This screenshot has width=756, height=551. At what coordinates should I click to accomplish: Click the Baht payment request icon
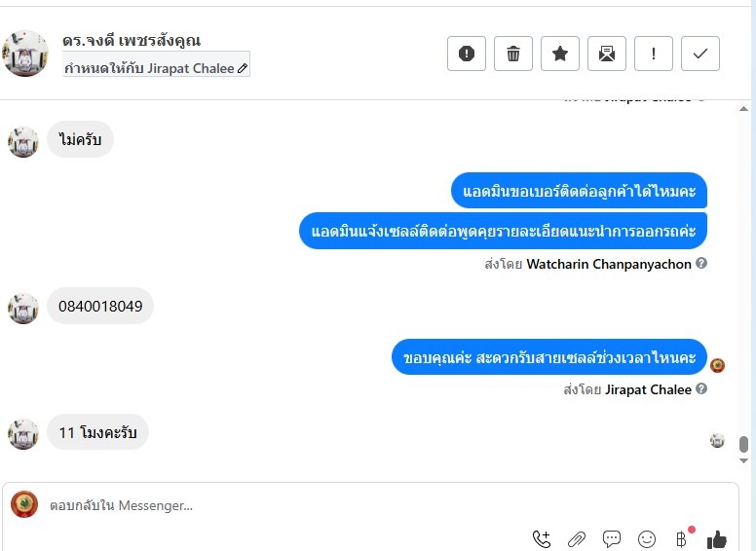[x=682, y=539]
